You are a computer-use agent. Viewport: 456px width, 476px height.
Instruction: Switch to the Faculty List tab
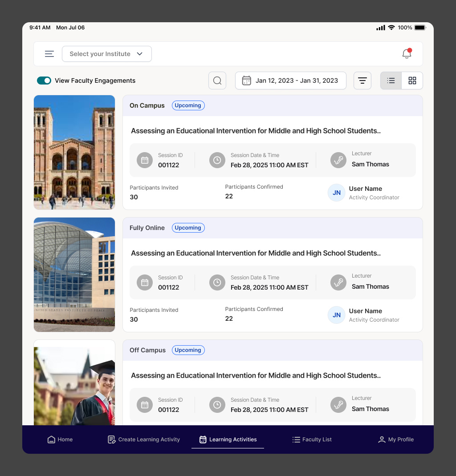tap(312, 440)
